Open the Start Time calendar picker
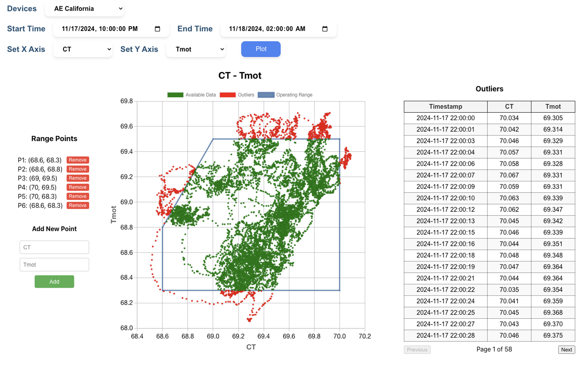Screen dimensions: 588x367 (x=158, y=29)
